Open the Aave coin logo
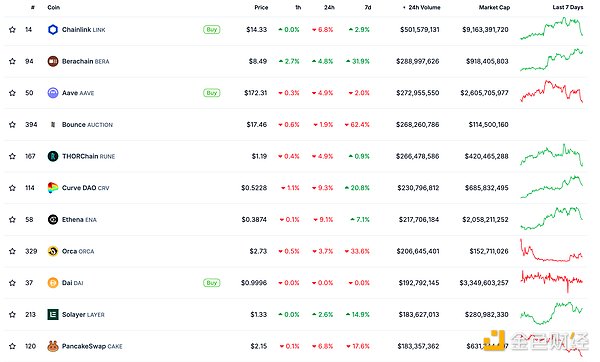Viewport: 600px width, 362px height. [x=53, y=93]
